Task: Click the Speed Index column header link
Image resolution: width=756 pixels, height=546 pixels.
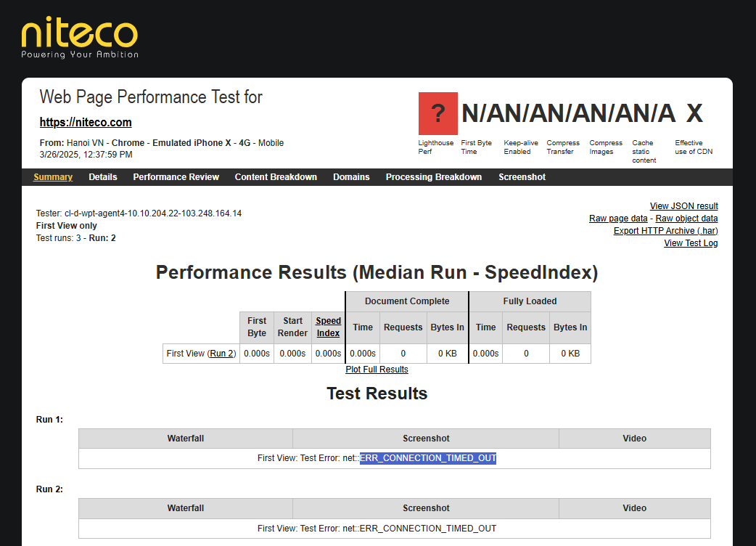Action: click(x=329, y=327)
